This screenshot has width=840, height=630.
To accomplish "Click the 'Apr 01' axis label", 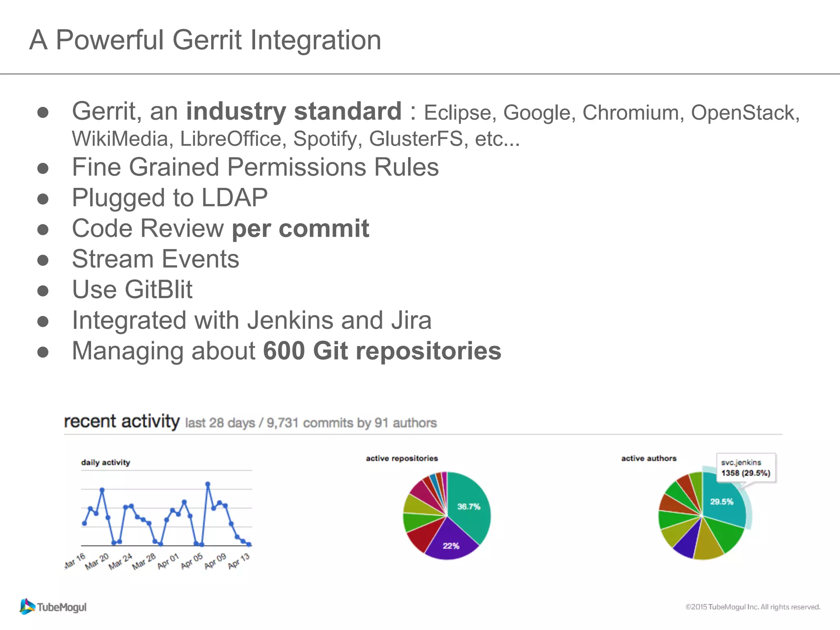I will [x=168, y=561].
